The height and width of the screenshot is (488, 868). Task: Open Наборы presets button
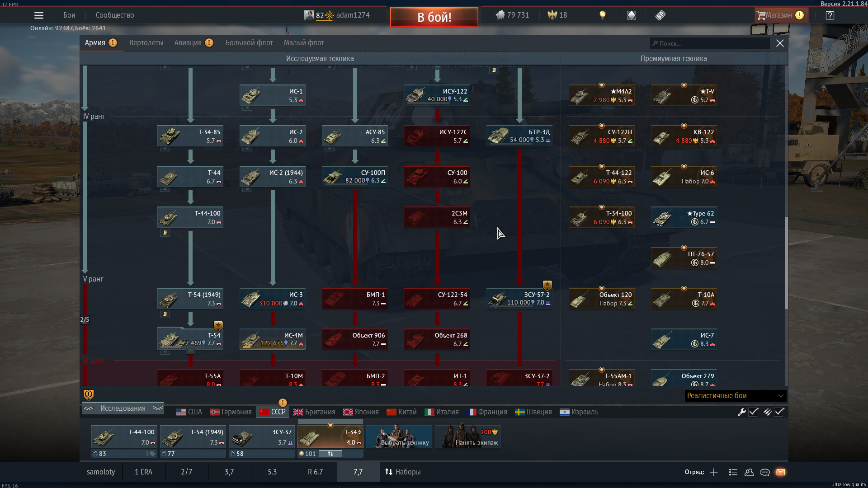402,472
